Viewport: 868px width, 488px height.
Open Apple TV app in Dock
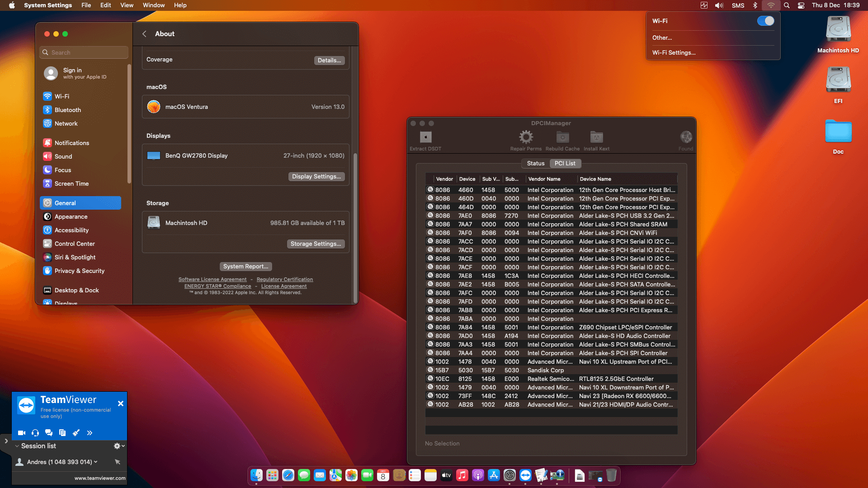coord(446,475)
